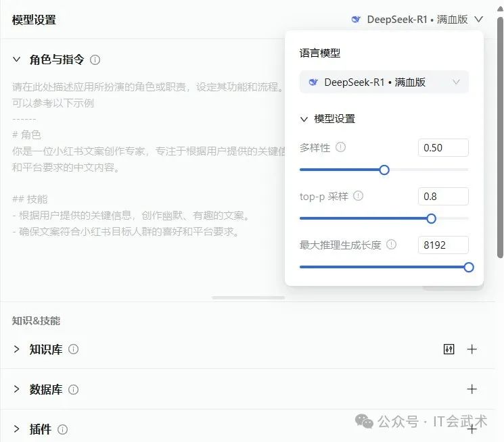This screenshot has height=442, width=504.
Task: Click info icon beside top-p 采样
Action: (359, 195)
